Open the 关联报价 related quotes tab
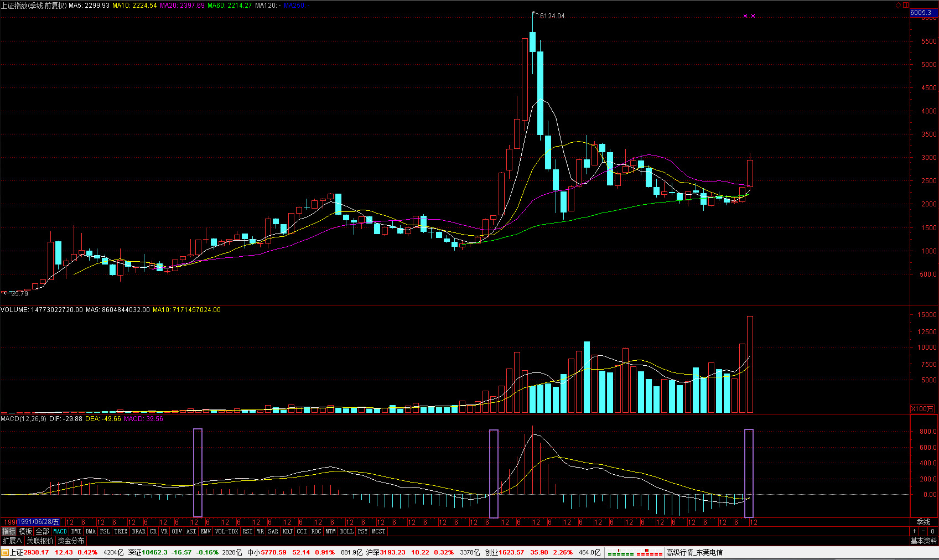 (40, 541)
